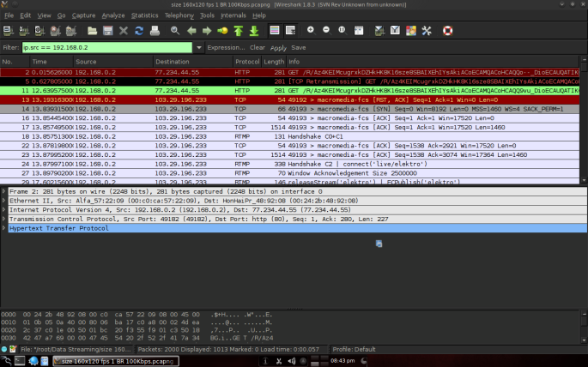588x367 pixels.
Task: Toggle packet colorize toolbar button
Action: [275, 30]
